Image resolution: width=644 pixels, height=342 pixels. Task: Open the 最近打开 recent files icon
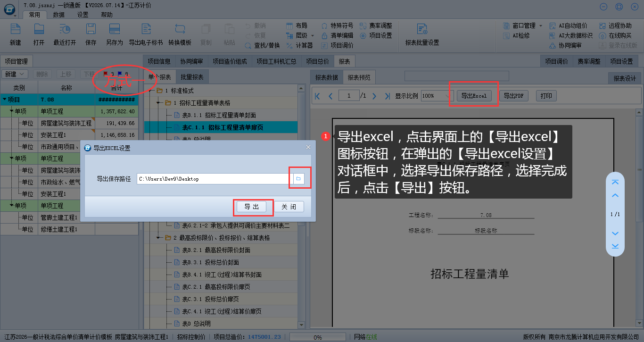pos(65,29)
